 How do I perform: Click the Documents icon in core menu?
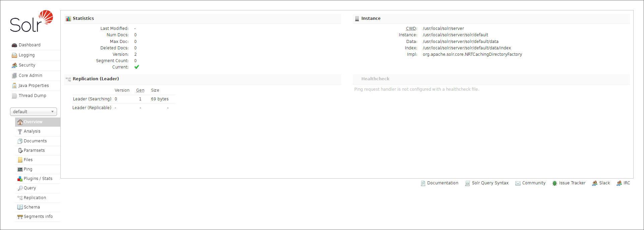click(x=20, y=141)
